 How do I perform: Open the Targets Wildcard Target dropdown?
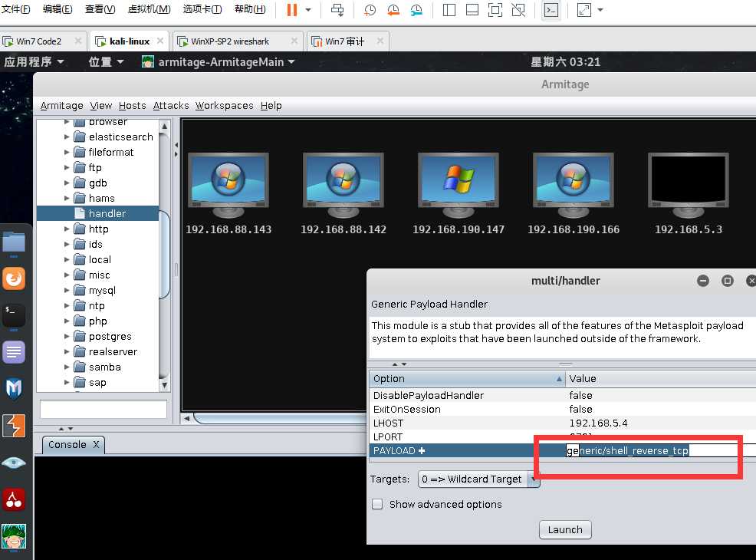[x=478, y=479]
